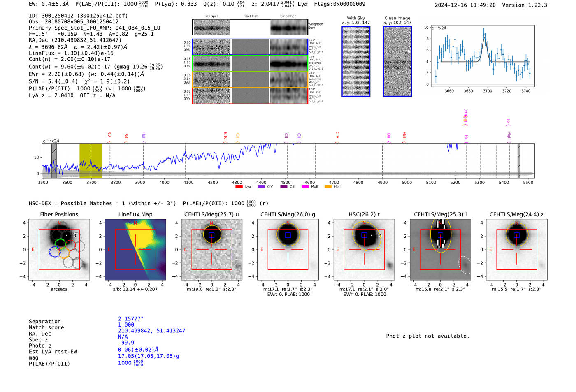Image resolution: width=576 pixels, height=392 pixels.
Task: Click the timestamp 2024-12-16 11:49:20
Action: (x=465, y=5)
